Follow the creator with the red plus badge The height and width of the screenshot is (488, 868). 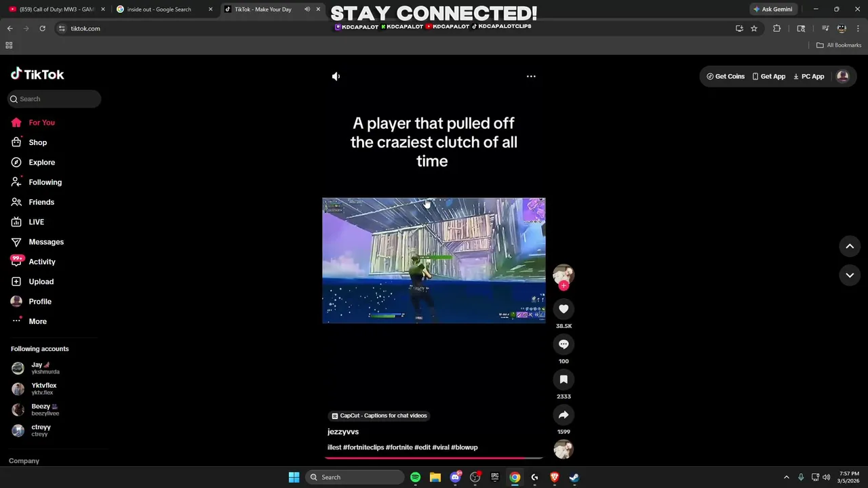pyautogui.click(x=564, y=286)
